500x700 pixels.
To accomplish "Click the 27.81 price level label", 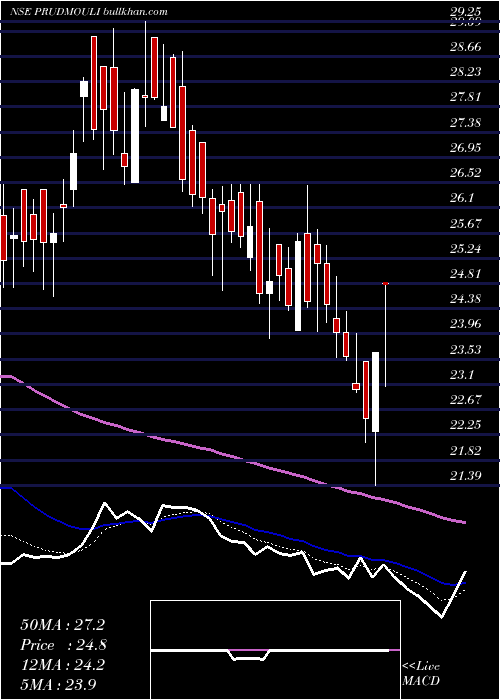I will [465, 97].
